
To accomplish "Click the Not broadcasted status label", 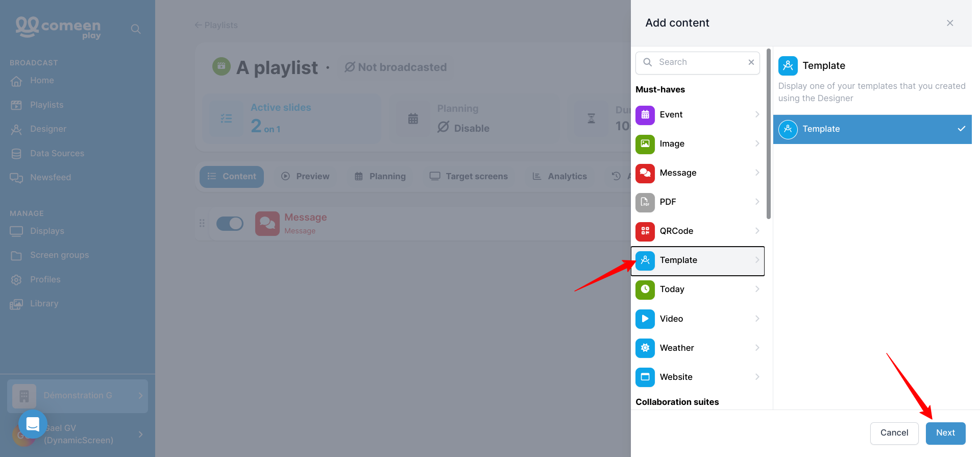I will [396, 67].
